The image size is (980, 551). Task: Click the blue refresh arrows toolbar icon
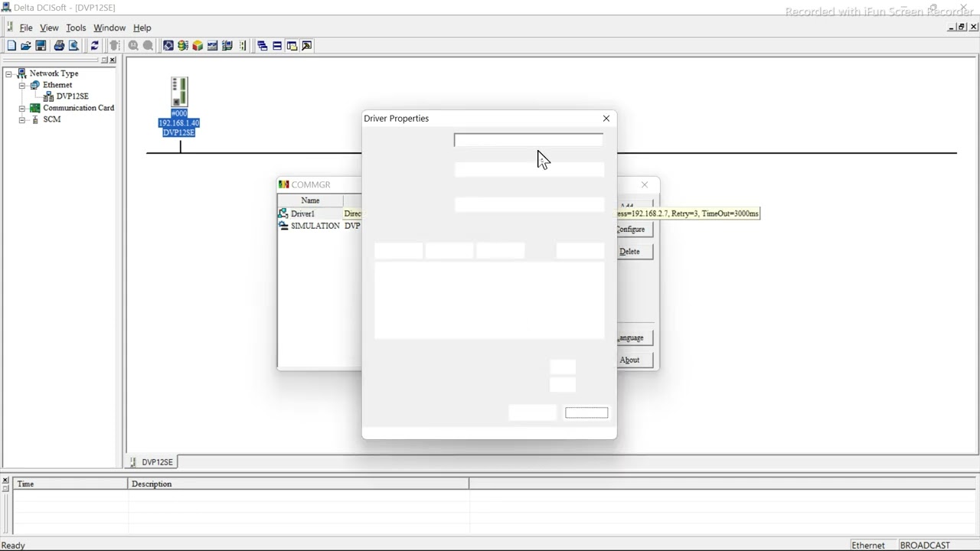coord(95,46)
